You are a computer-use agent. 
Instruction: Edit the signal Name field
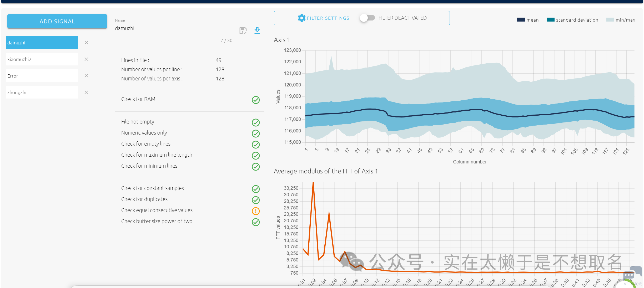[x=174, y=28]
